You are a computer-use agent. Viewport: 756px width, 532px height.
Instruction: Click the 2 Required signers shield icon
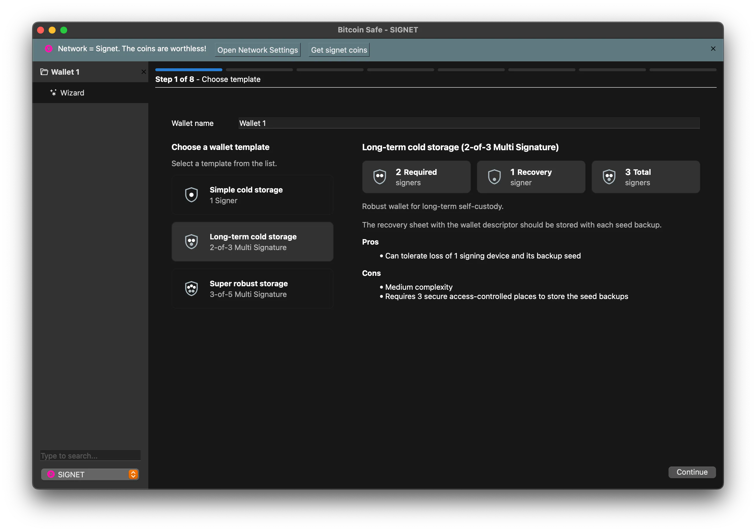click(380, 177)
